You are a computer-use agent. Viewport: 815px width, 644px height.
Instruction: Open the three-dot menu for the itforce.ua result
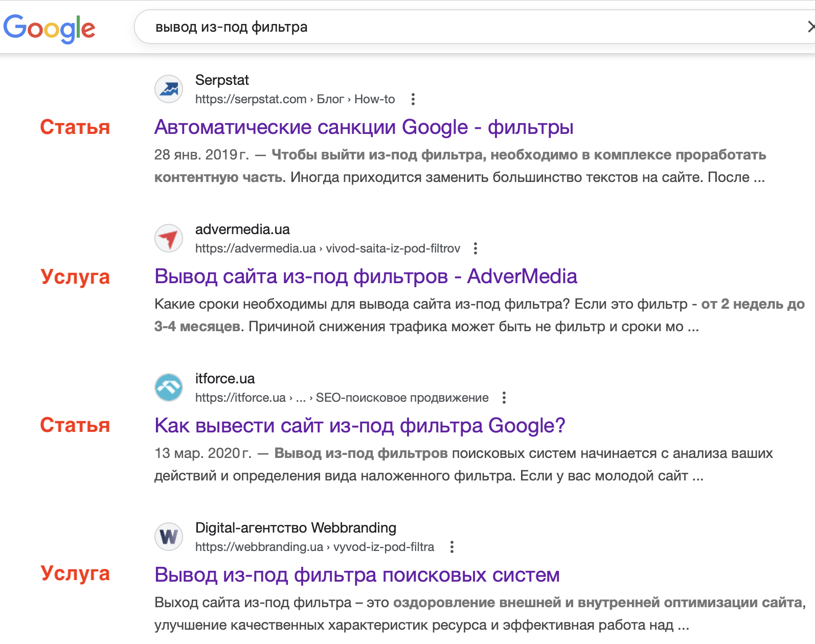coord(504,398)
